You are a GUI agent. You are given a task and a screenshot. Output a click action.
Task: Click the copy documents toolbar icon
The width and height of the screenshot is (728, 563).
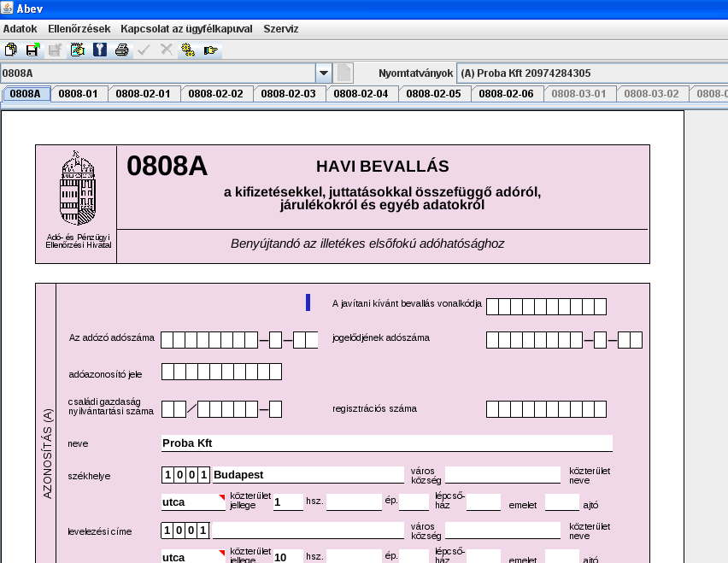(10, 50)
